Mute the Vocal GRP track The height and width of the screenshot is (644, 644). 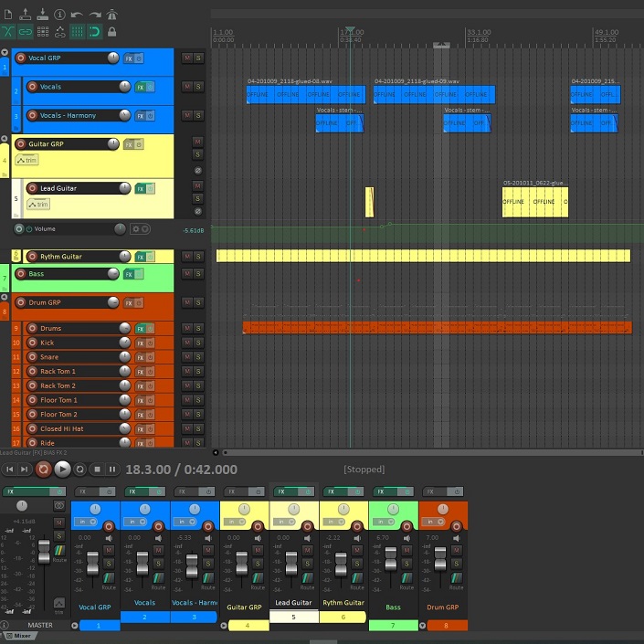[x=187, y=58]
